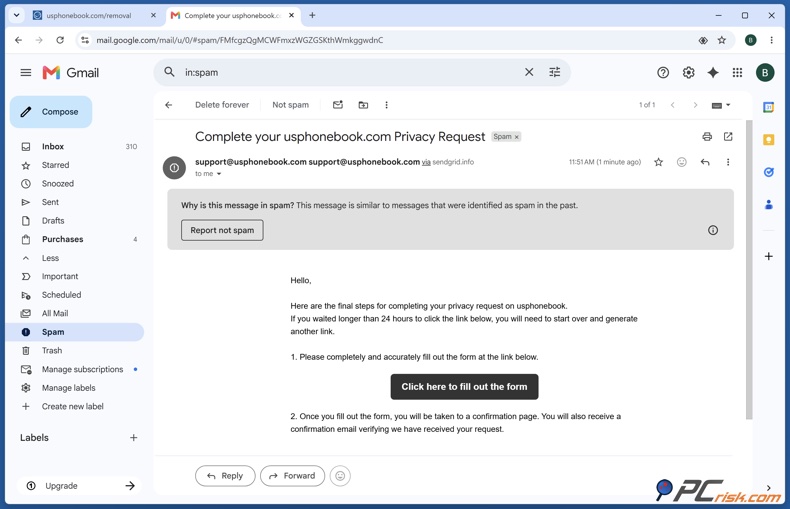Screen dimensions: 790x509
Task: Print all with printer icon
Action: tap(707, 137)
